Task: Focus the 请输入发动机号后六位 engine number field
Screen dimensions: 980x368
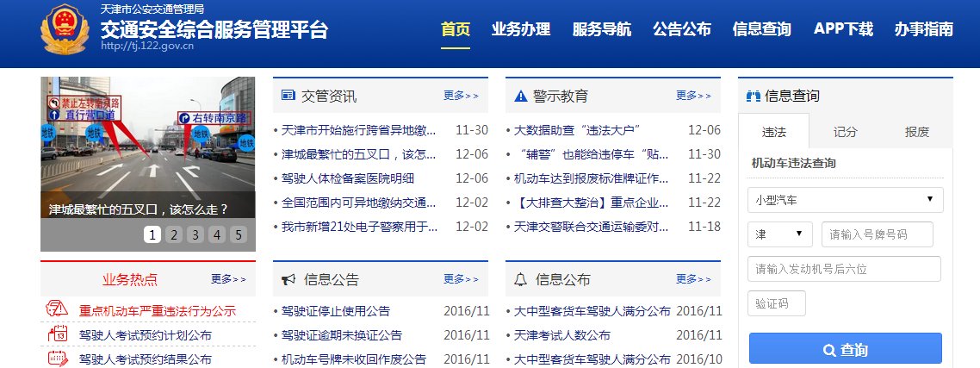Action: [x=844, y=269]
